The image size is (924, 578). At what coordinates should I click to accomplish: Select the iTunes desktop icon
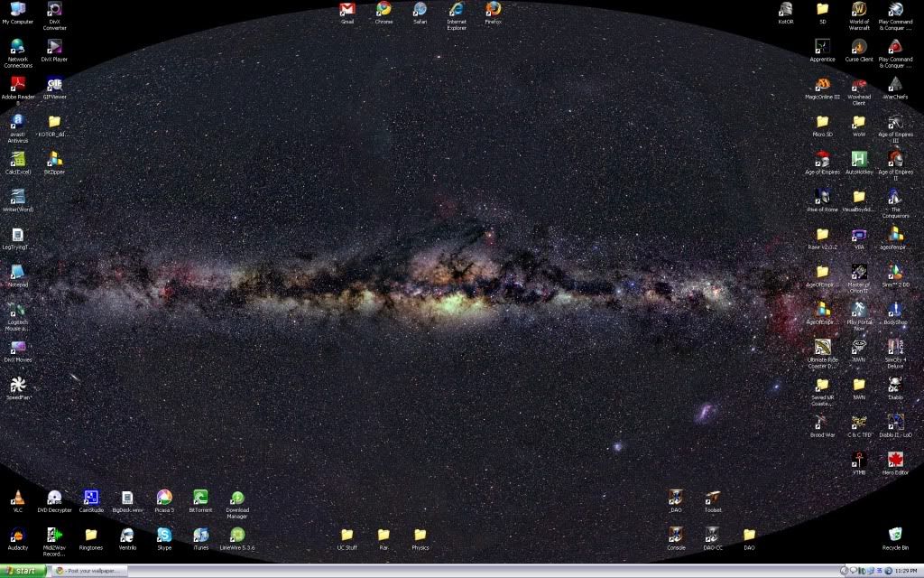click(x=200, y=535)
